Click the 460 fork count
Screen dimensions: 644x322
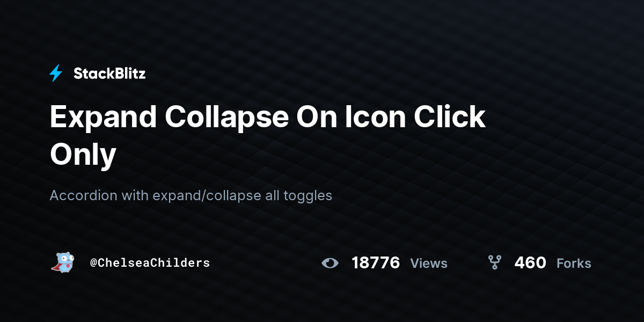click(x=530, y=263)
